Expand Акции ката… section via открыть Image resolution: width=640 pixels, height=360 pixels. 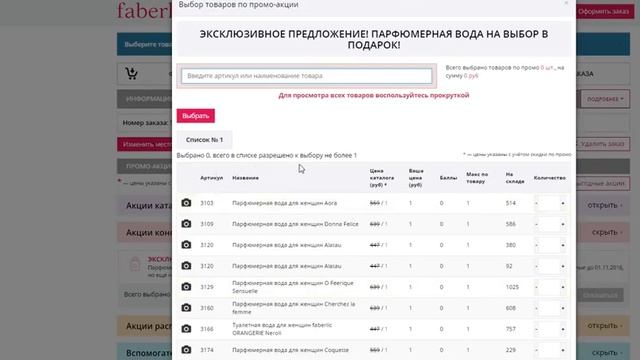[x=604, y=205]
